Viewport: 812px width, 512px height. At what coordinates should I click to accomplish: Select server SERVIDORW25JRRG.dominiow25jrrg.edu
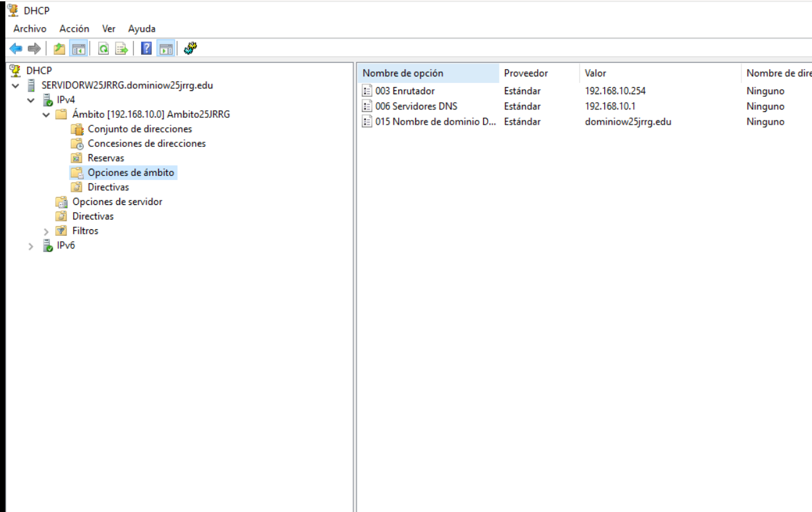pos(127,85)
